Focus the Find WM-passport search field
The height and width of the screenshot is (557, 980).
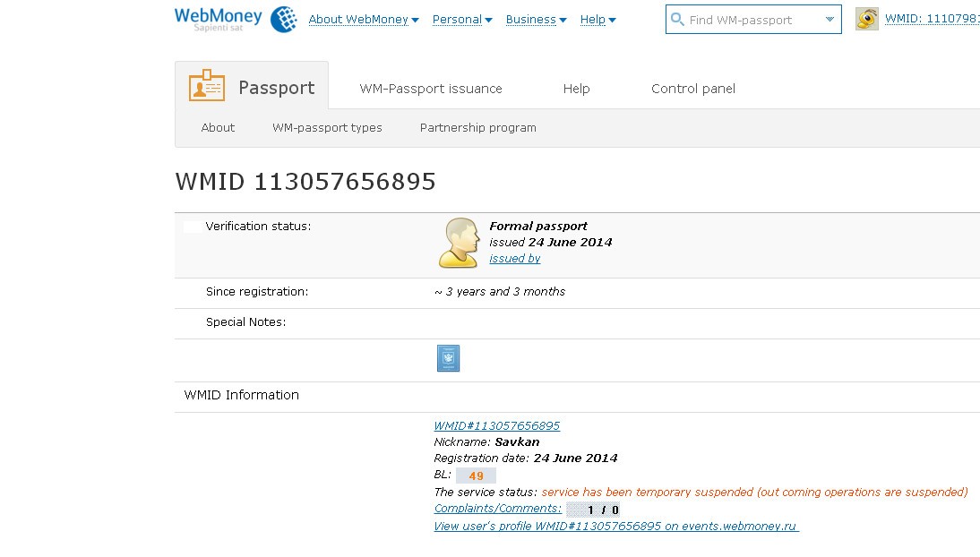click(752, 20)
